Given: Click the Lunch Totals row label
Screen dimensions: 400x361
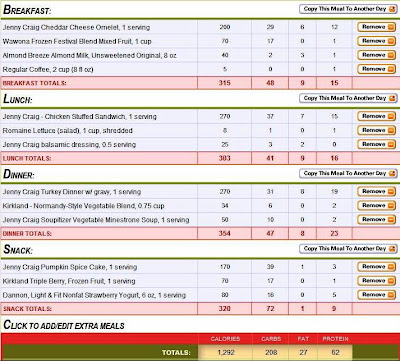Looking at the screenshot, I should [x=27, y=159].
